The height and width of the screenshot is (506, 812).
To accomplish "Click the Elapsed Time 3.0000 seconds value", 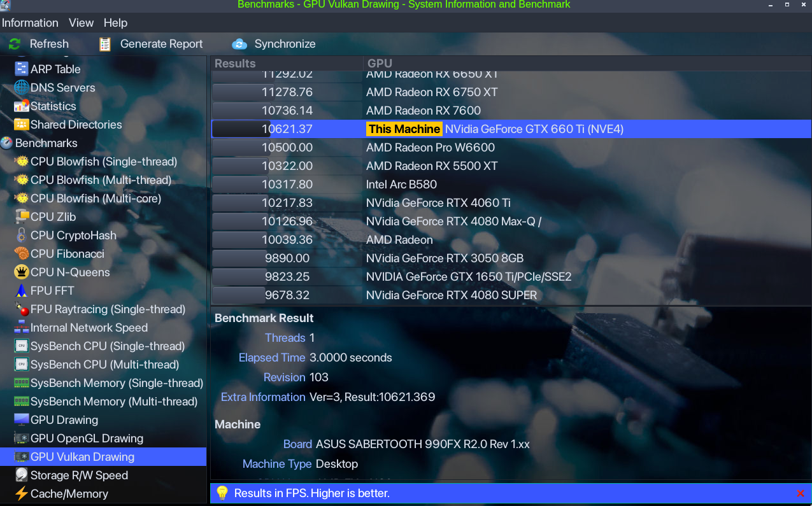I will pyautogui.click(x=350, y=357).
